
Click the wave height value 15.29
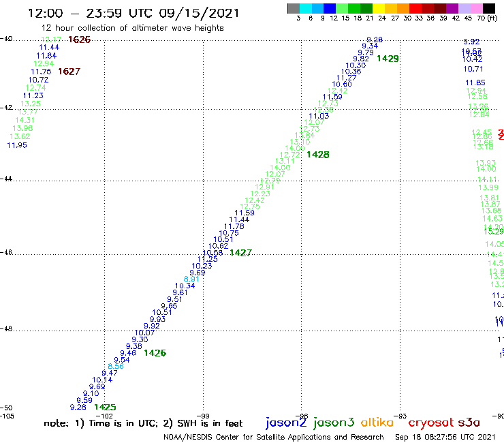click(x=494, y=232)
